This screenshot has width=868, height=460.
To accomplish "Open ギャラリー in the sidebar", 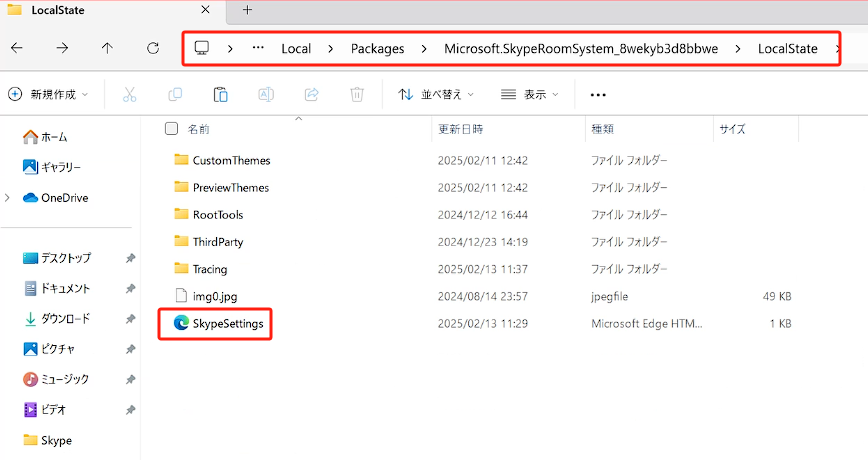I will click(52, 167).
